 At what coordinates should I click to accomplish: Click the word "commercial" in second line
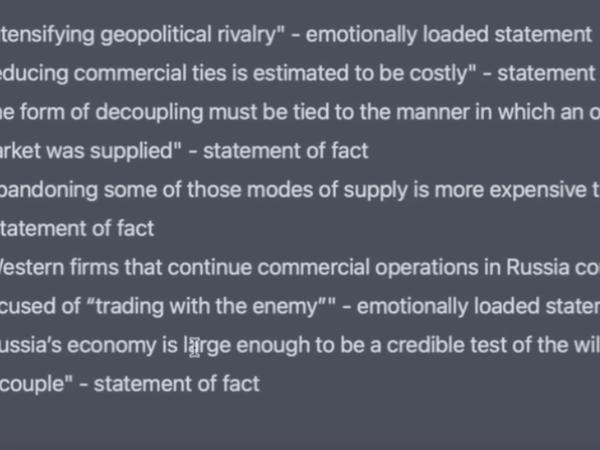click(x=130, y=73)
